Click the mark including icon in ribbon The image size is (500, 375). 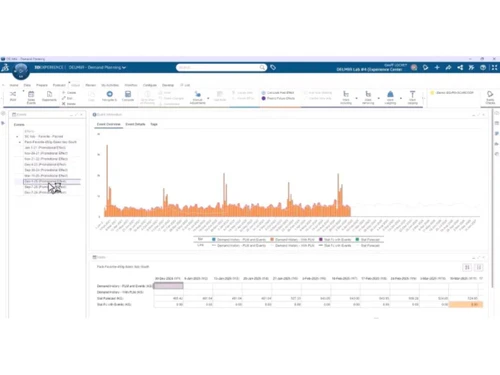coord(346,94)
